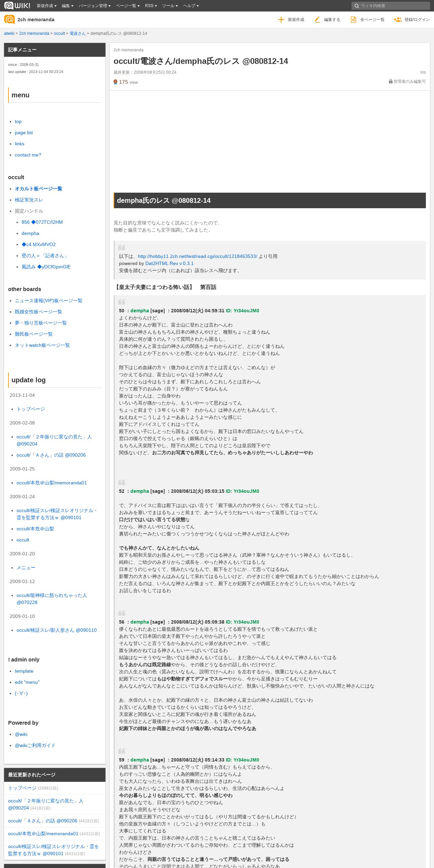Open the edit "menu" link
The width and height of the screenshot is (434, 868).
pos(27,682)
